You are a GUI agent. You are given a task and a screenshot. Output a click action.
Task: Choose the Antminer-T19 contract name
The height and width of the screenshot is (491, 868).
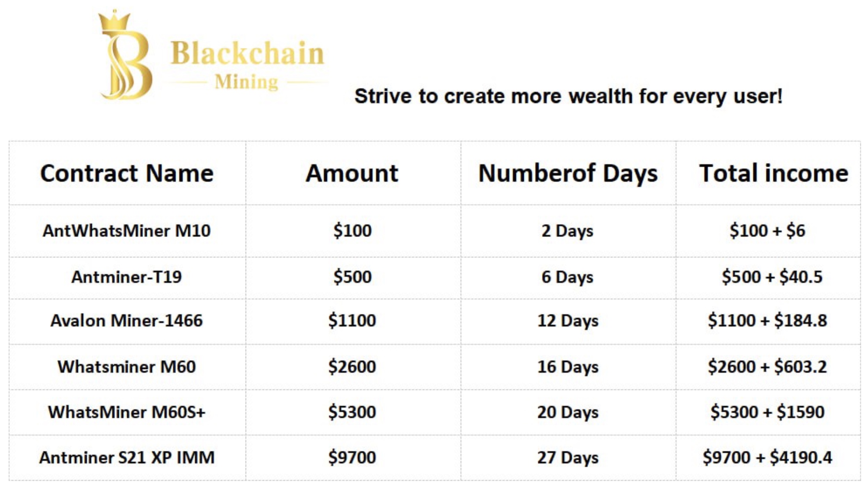[126, 277]
